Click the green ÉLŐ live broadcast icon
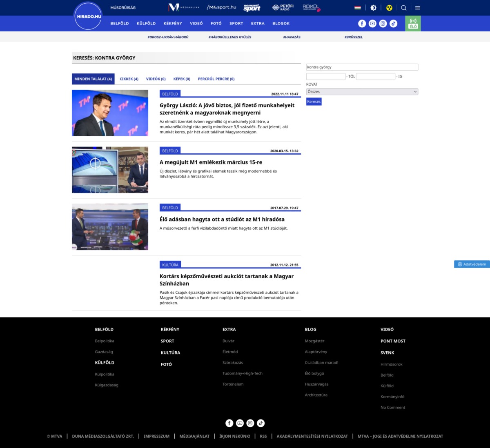This screenshot has height=448, width=490. coord(413,24)
